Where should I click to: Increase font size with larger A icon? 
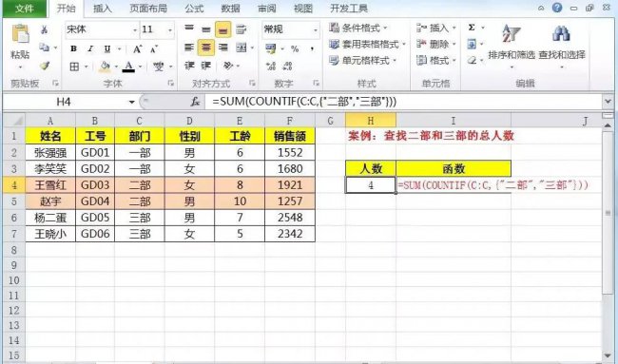pos(137,48)
